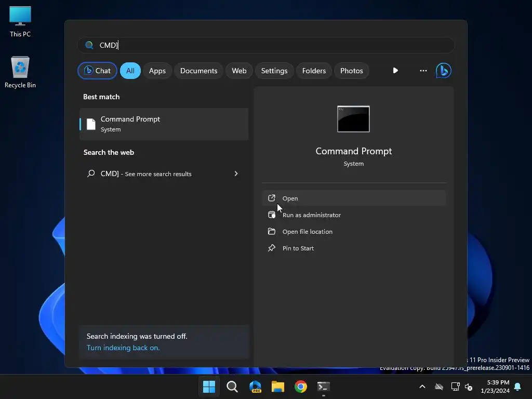Click the muted volume tray icon
The width and height of the screenshot is (532, 399).
[x=469, y=387]
